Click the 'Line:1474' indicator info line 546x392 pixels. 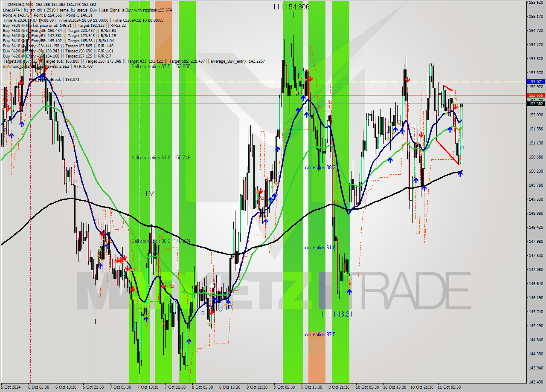click(x=87, y=10)
